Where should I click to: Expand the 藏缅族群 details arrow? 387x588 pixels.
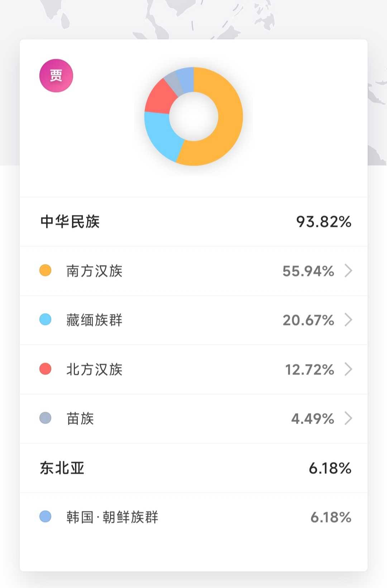click(348, 320)
